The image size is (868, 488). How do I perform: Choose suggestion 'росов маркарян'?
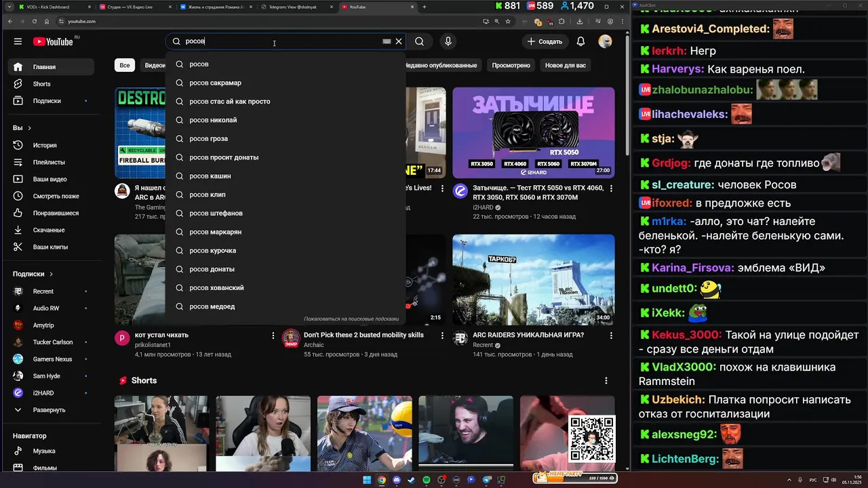coord(285,232)
